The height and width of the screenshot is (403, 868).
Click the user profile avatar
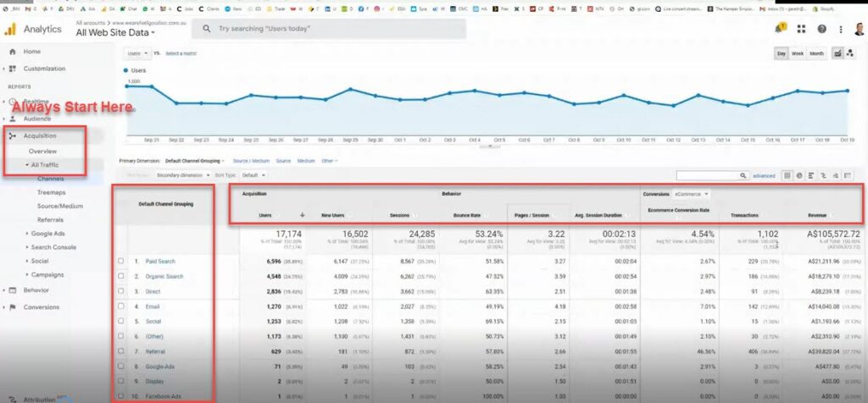859,29
